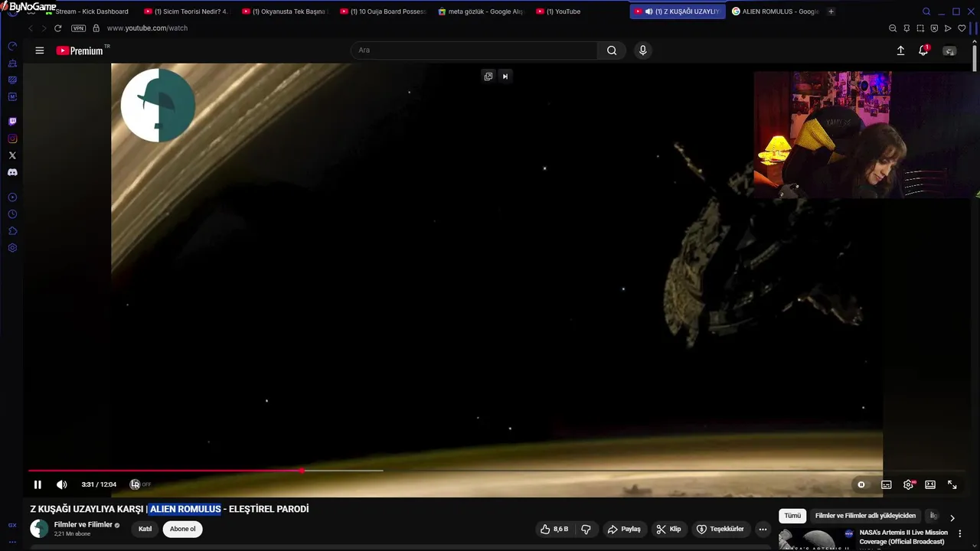Switch to 10 Ouija Board tab
The width and height of the screenshot is (980, 551).
(x=383, y=11)
